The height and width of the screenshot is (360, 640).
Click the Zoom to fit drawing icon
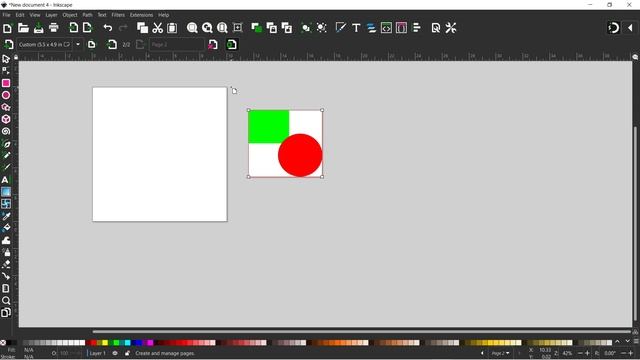(207, 28)
